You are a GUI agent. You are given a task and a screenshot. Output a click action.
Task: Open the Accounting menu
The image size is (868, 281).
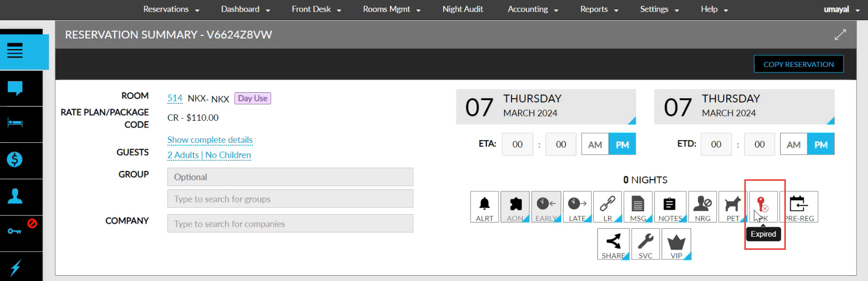pos(533,9)
